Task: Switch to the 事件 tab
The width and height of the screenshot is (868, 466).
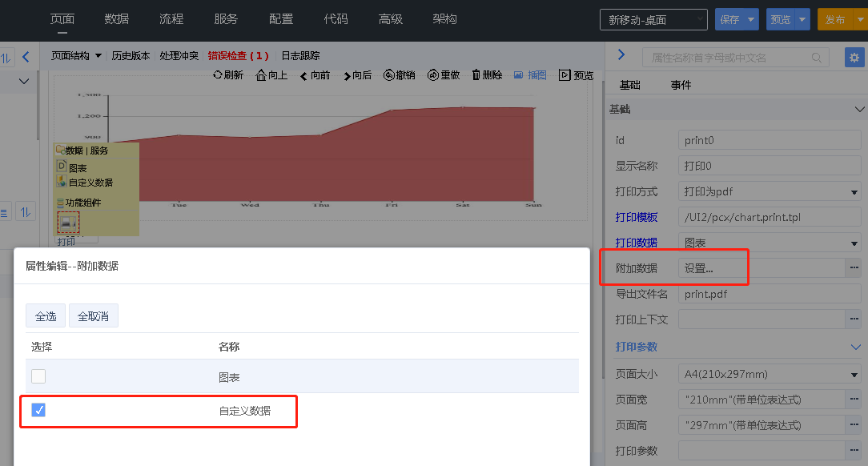Action: tap(681, 85)
